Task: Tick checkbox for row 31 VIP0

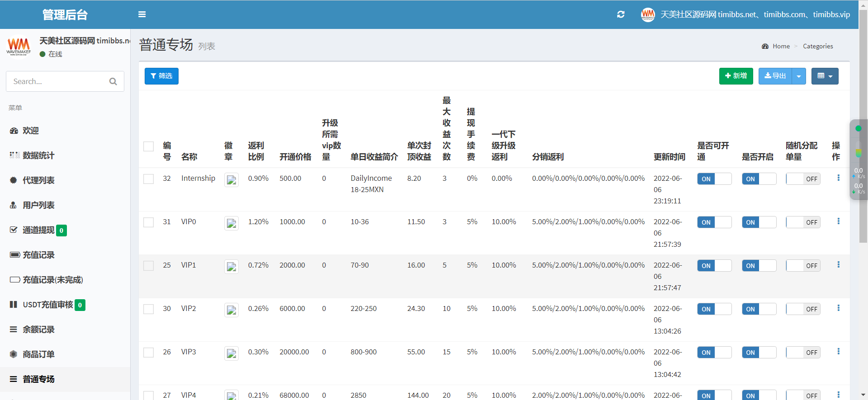Action: (x=148, y=222)
